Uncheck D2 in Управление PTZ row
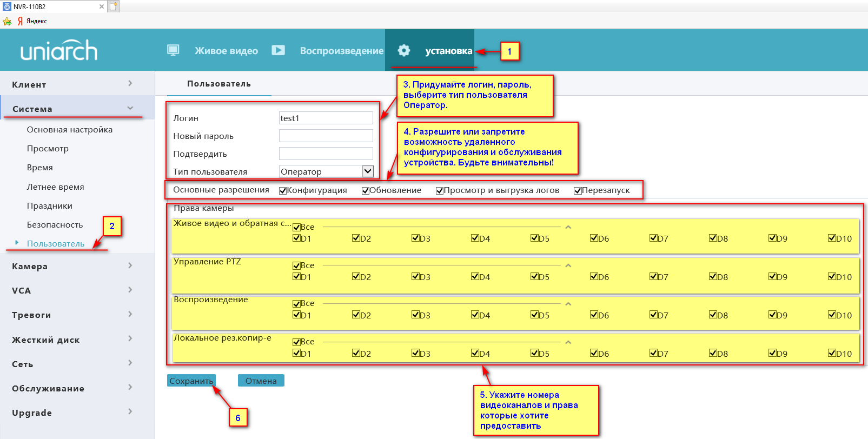 [356, 276]
